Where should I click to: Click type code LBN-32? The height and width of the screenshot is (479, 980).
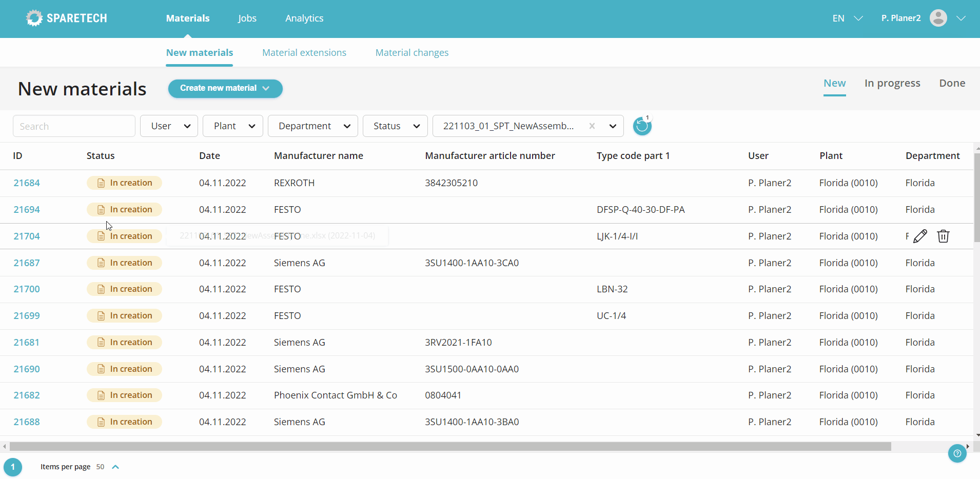pos(612,289)
